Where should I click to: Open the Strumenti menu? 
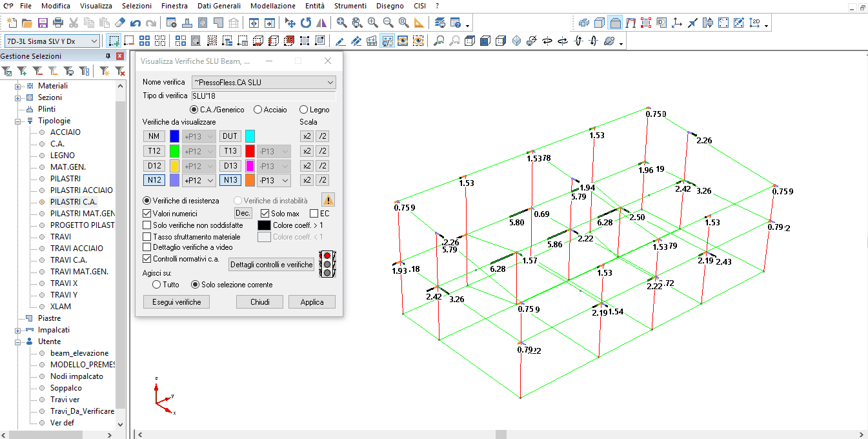[350, 6]
